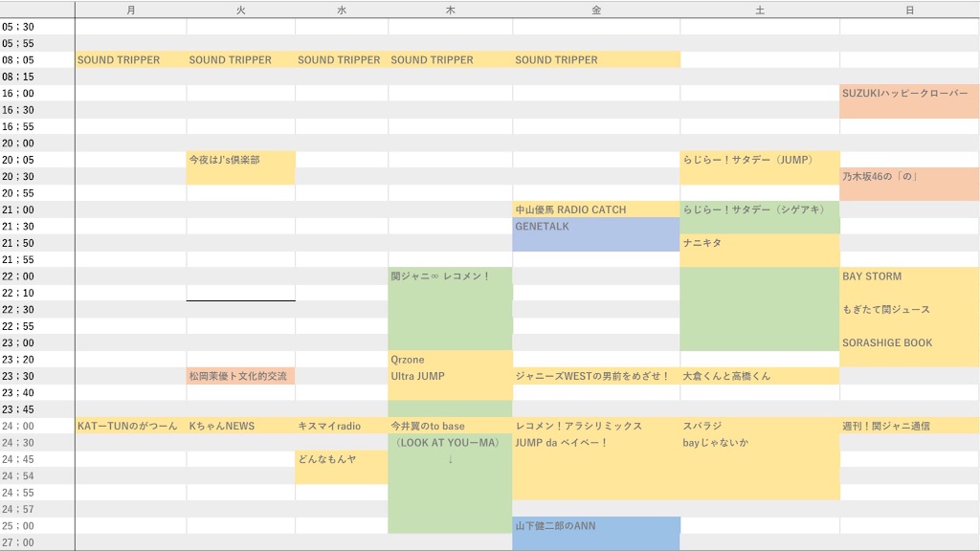Image resolution: width=980 pixels, height=551 pixels.
Task: Select Wednesday's SOUND TRIPPER cell
Action: 342,60
